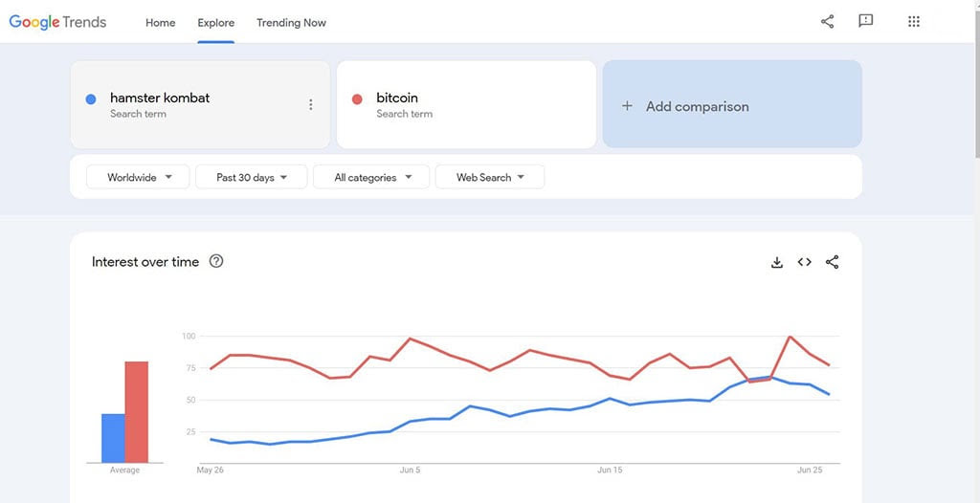The image size is (980, 503).
Task: Open the send feedback icon
Action: (866, 21)
